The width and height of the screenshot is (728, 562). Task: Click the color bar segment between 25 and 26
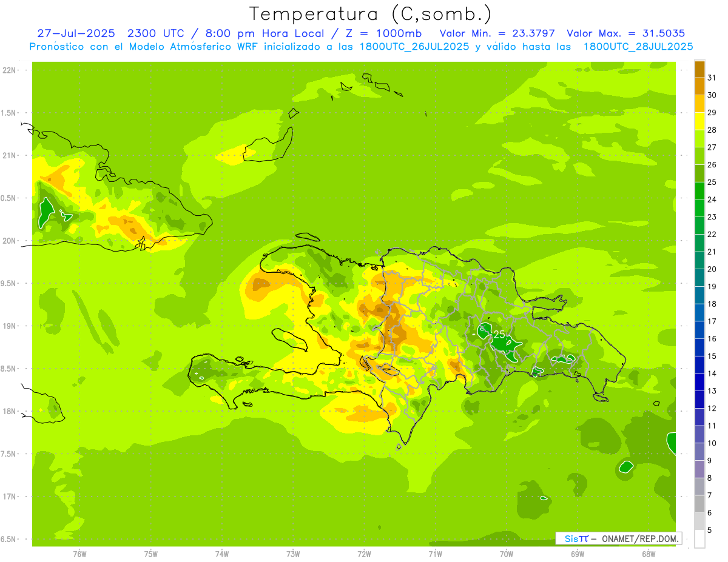699,173
